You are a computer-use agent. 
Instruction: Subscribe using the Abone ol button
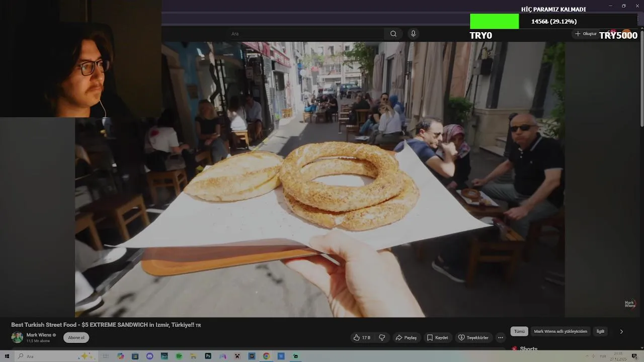pos(76,338)
